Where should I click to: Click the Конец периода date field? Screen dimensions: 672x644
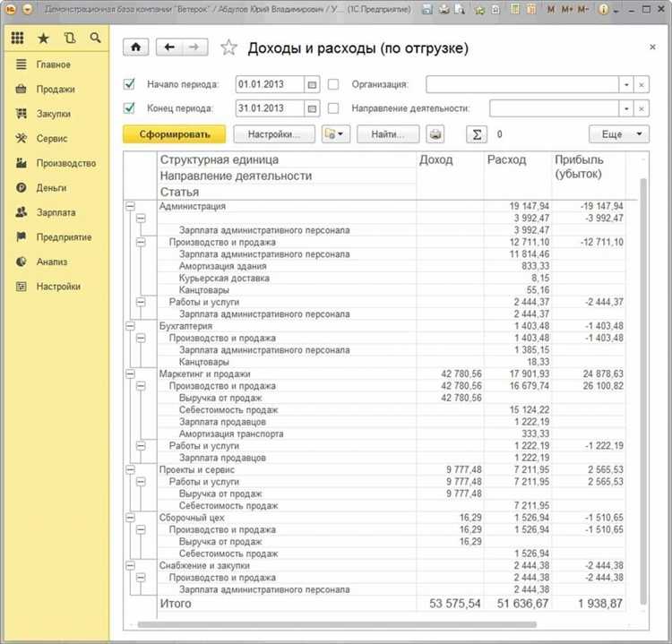click(270, 109)
